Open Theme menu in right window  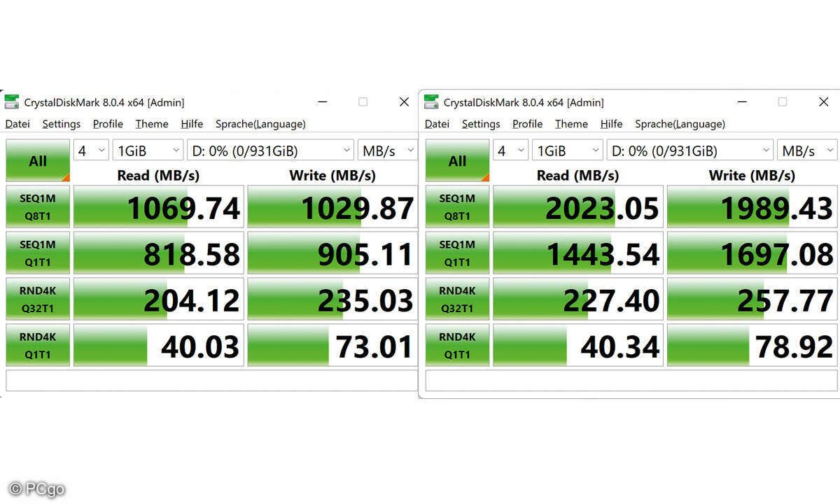pyautogui.click(x=571, y=124)
